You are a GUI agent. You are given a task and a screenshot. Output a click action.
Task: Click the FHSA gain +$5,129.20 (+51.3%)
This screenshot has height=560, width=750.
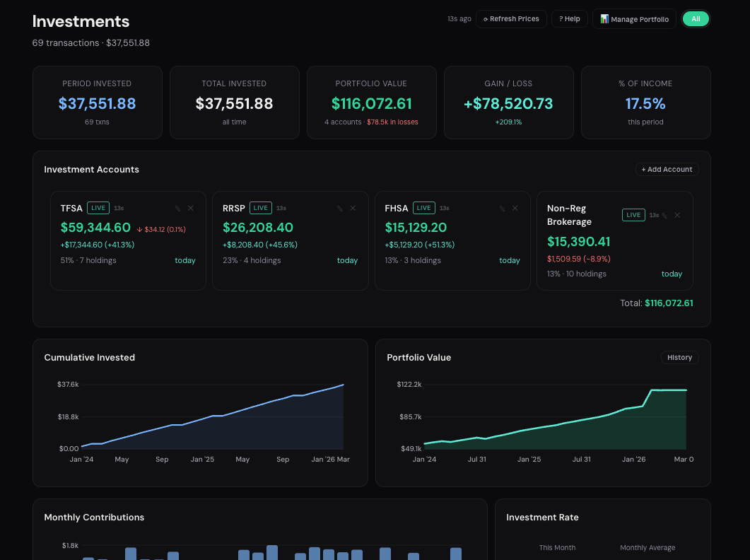click(419, 245)
